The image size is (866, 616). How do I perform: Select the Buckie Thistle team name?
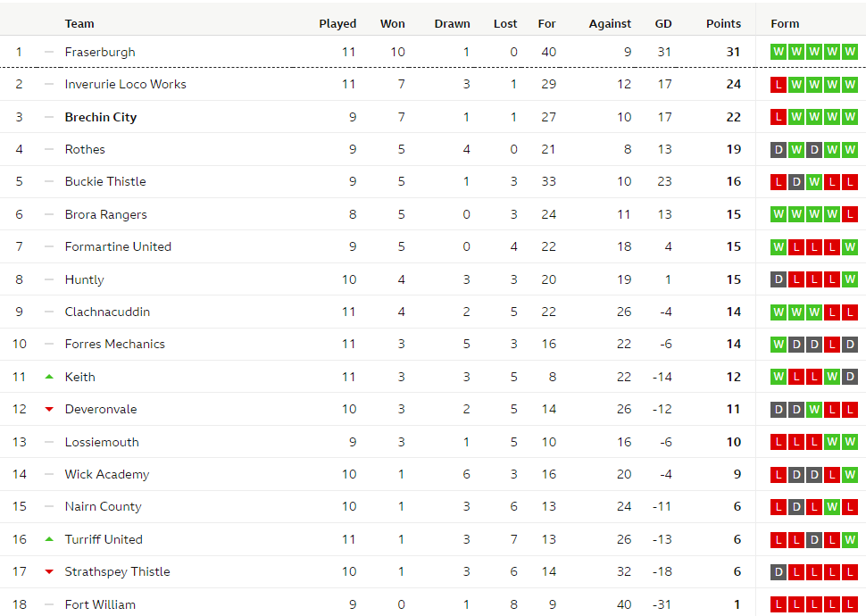105,181
